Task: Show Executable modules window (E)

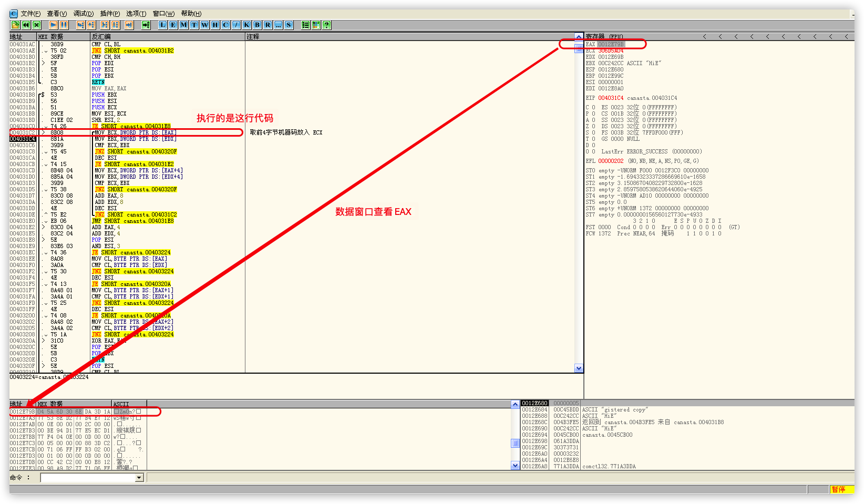Action: coord(173,25)
